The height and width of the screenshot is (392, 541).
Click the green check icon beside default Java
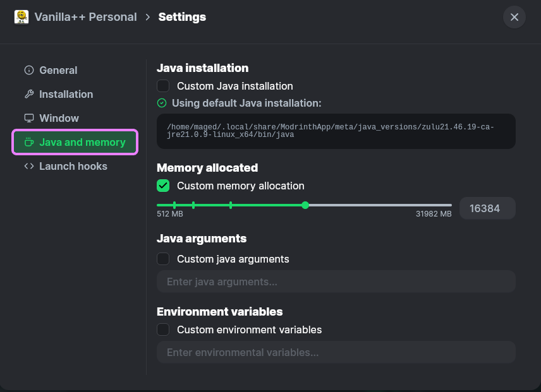tap(162, 103)
